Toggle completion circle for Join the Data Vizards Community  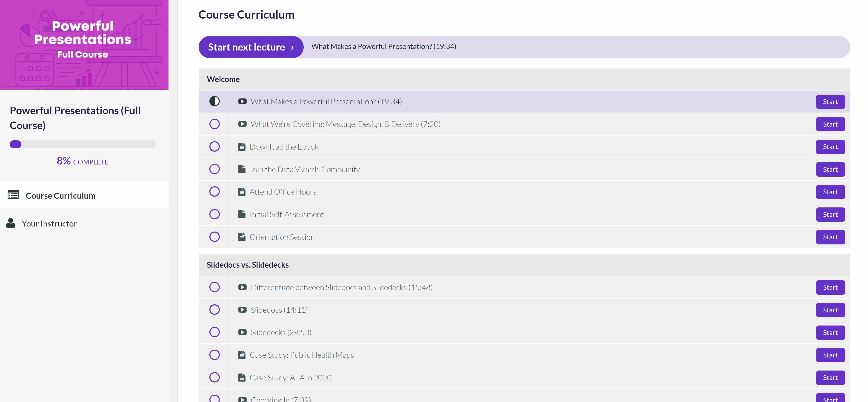click(x=215, y=169)
